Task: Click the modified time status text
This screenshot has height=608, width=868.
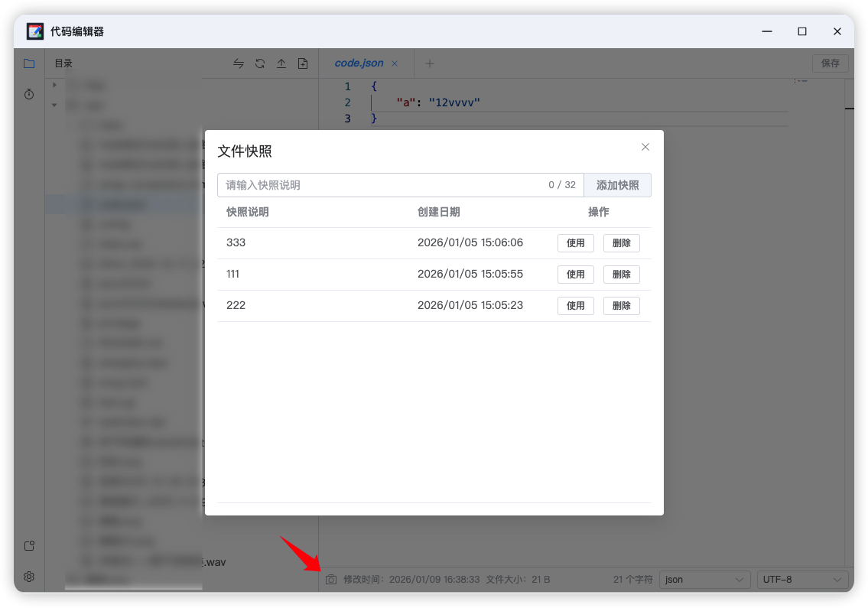Action: pyautogui.click(x=411, y=579)
